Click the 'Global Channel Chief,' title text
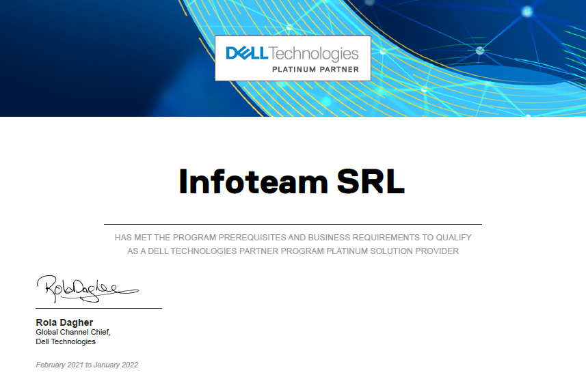Image resolution: width=586 pixels, height=392 pixels. [x=73, y=332]
